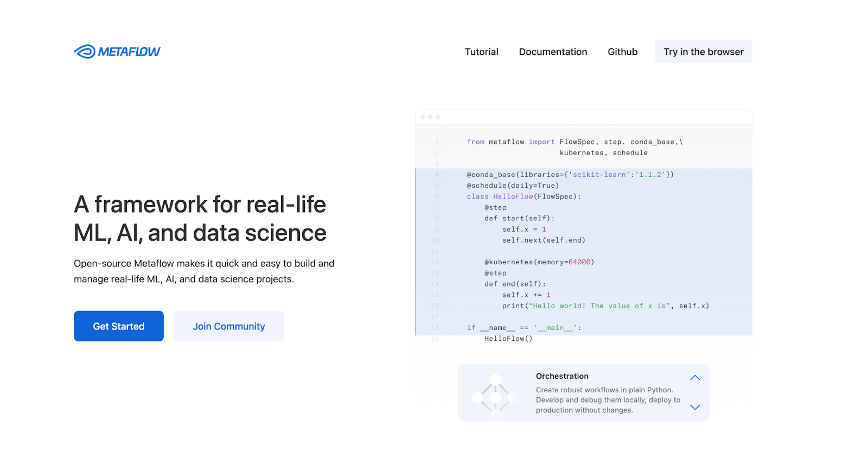Click the "def end(self):" code line
The height and width of the screenshot is (464, 868).
click(x=515, y=284)
